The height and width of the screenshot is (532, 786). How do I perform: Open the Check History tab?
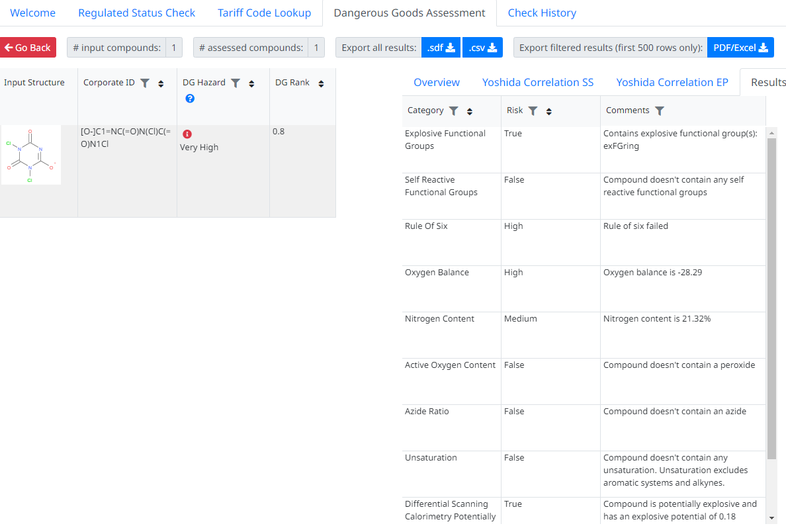click(x=542, y=13)
